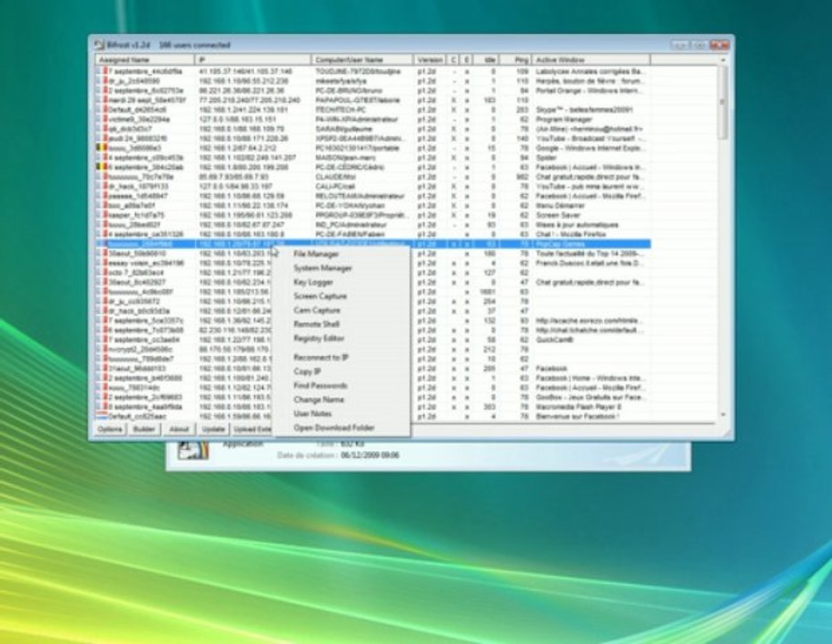This screenshot has width=832, height=644.
Task: Click the Menu Démarrer active window cell
Action: pos(560,206)
